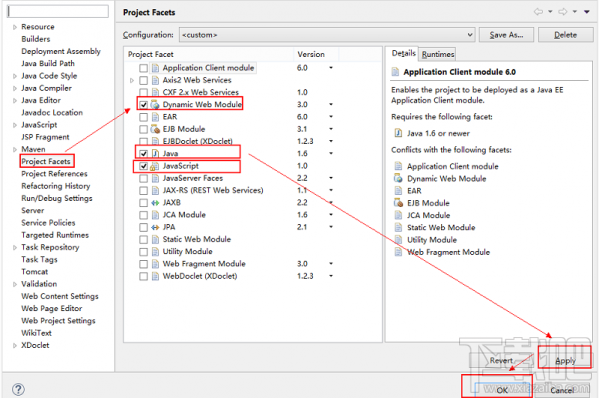Select Targeted Runtimes in the sidebar
This screenshot has height=398, width=599.
coord(55,235)
